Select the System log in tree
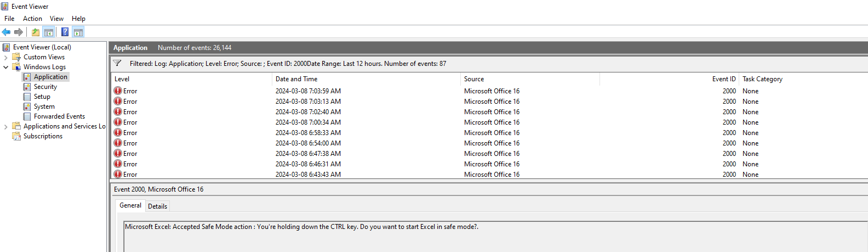868x252 pixels. pyautogui.click(x=44, y=107)
